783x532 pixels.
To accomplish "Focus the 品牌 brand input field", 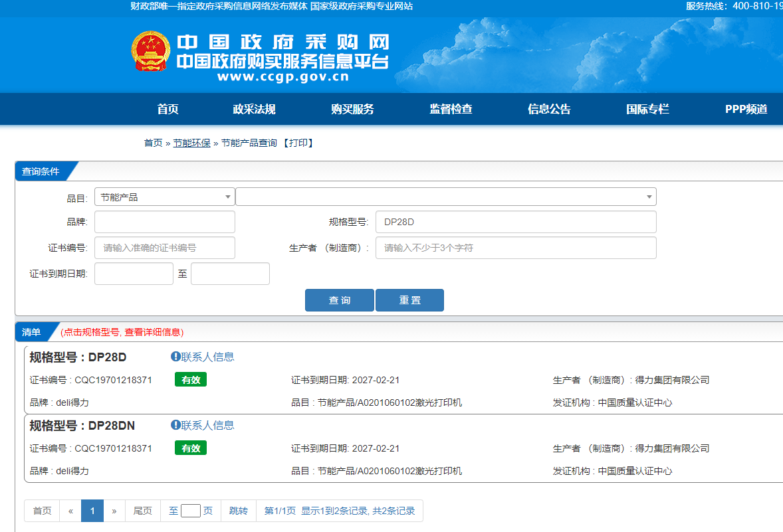I will click(165, 222).
